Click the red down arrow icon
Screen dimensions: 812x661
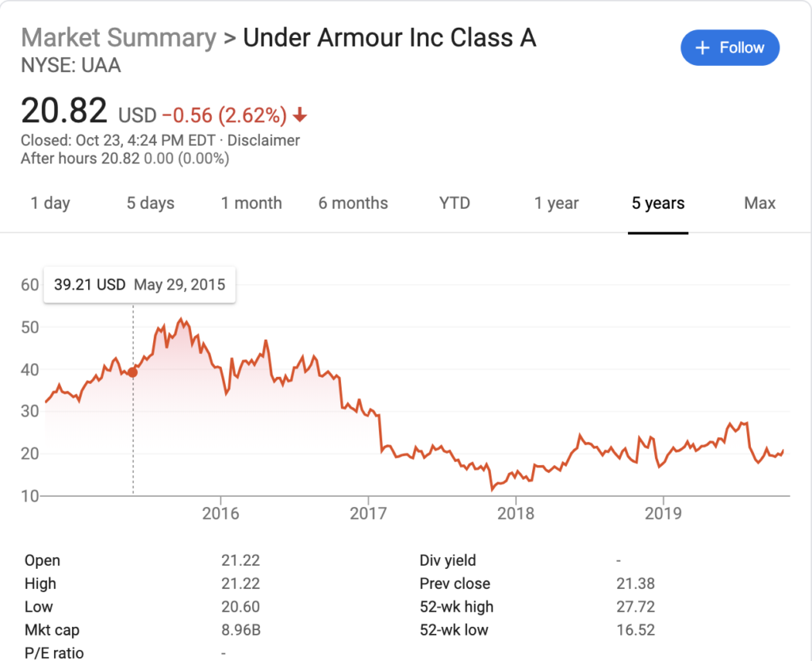click(x=300, y=116)
